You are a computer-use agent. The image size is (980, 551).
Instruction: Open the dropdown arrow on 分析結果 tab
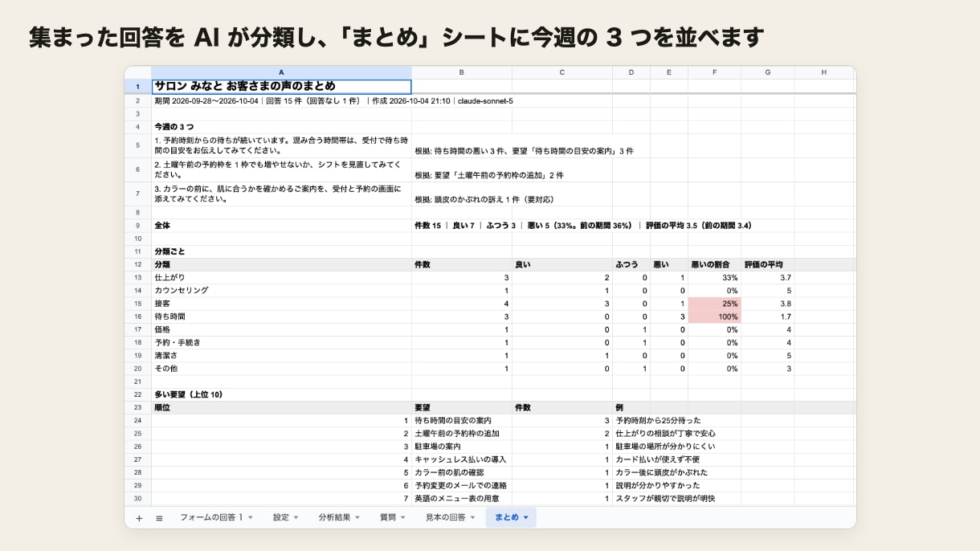pos(357,518)
